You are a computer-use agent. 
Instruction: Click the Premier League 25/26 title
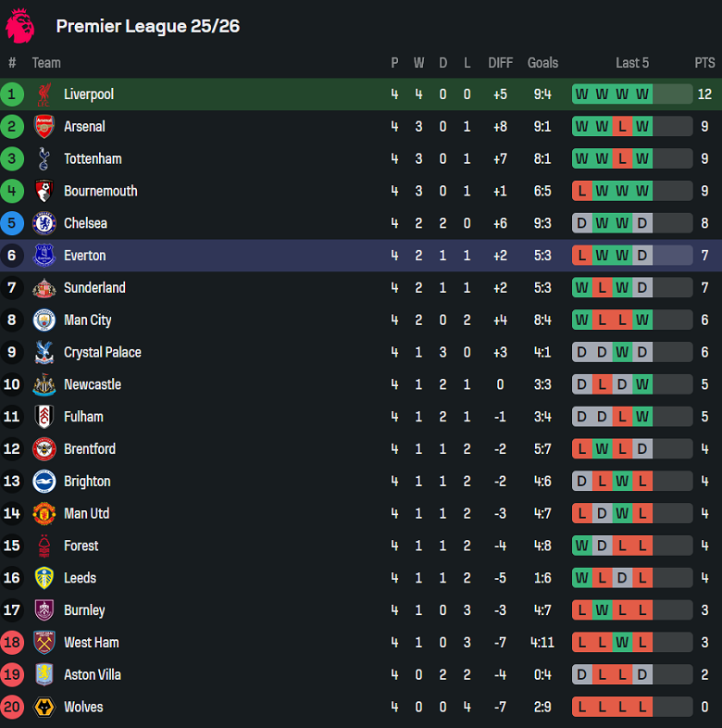148,26
